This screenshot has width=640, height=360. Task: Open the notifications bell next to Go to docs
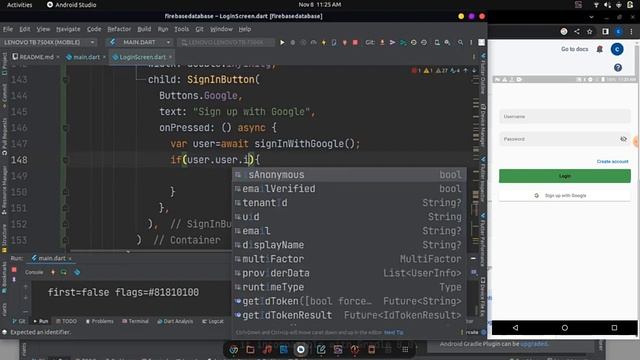[600, 49]
